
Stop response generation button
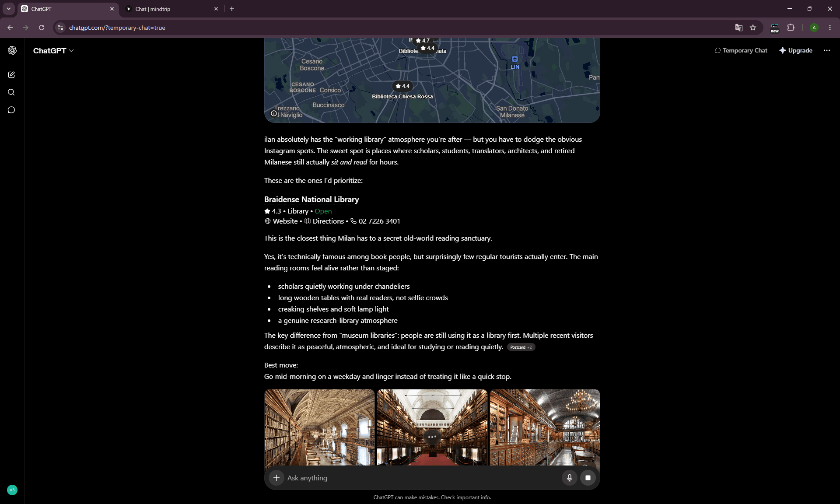(x=588, y=478)
